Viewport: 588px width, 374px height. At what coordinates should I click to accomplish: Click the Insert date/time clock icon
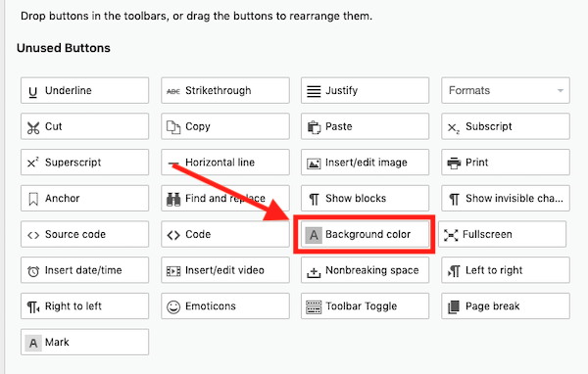pos(33,271)
